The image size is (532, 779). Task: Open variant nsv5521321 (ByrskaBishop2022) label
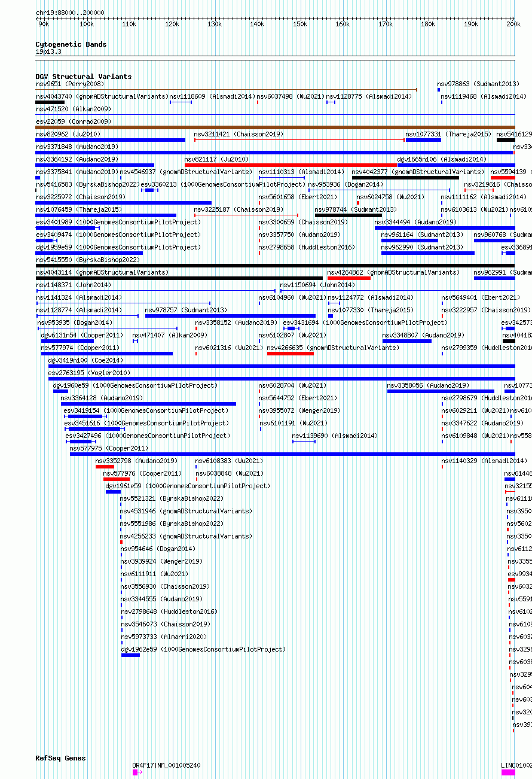click(172, 499)
